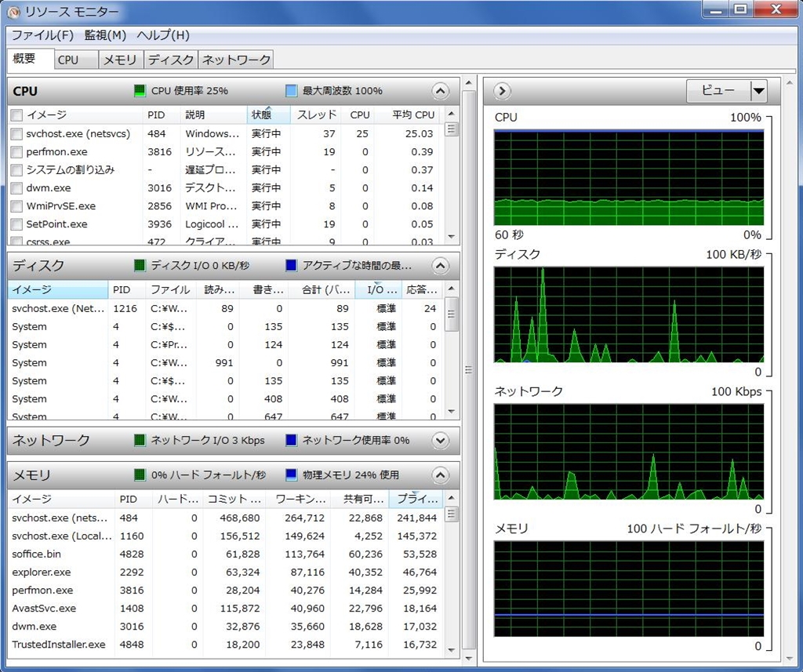Switch to the CPU tab
This screenshot has height=672, width=803.
click(x=76, y=60)
